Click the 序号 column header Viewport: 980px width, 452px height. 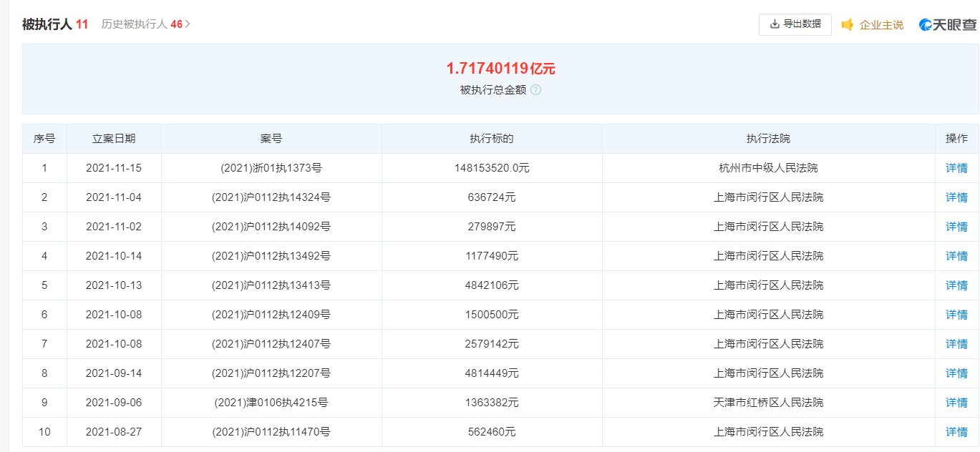pyautogui.click(x=44, y=139)
